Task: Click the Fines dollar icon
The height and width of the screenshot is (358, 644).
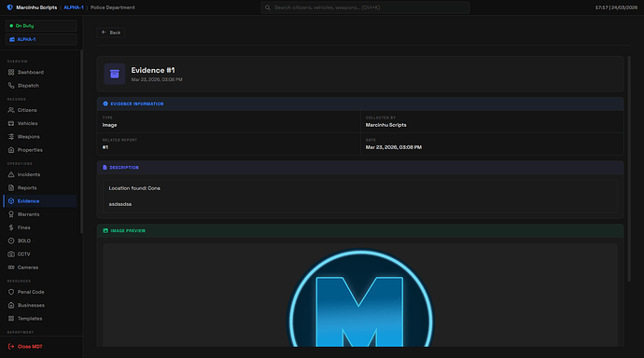Action: tap(11, 227)
